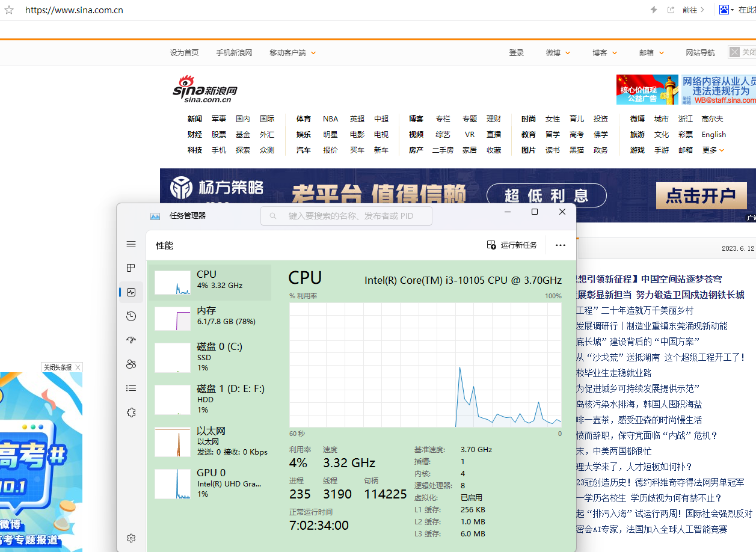Click the share icon in browser address bar
This screenshot has height=552, width=756.
pos(671,10)
